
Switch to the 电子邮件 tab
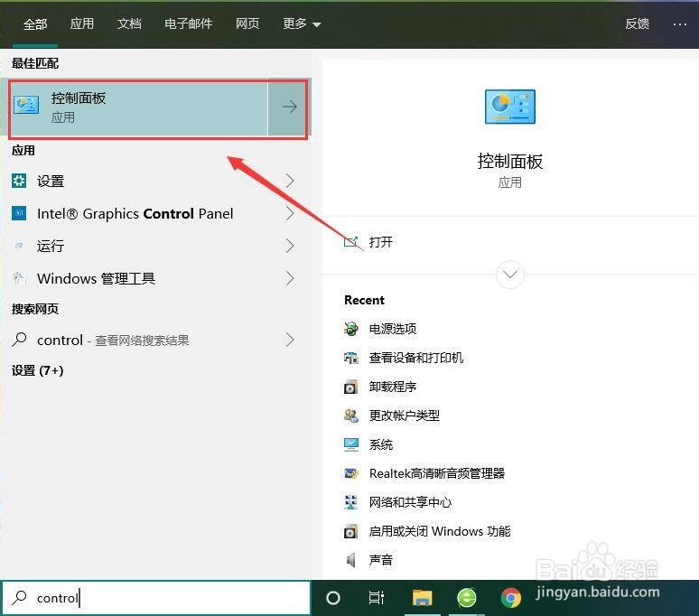[x=188, y=23]
